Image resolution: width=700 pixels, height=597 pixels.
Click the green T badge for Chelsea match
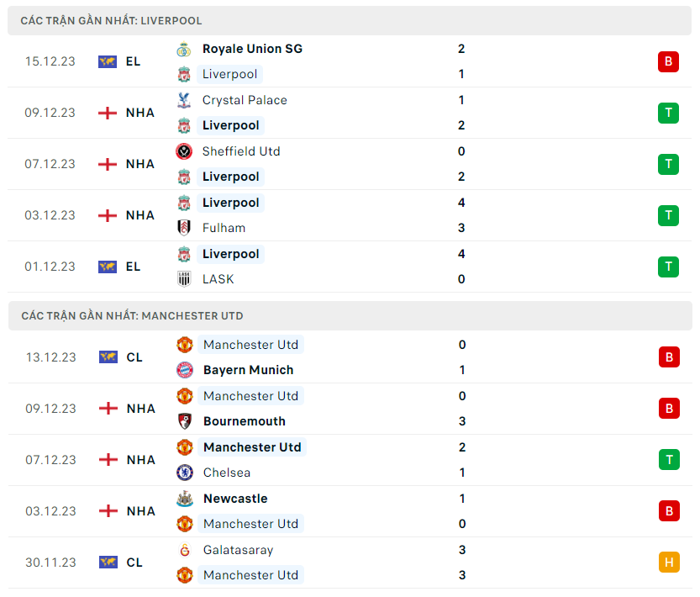click(669, 460)
